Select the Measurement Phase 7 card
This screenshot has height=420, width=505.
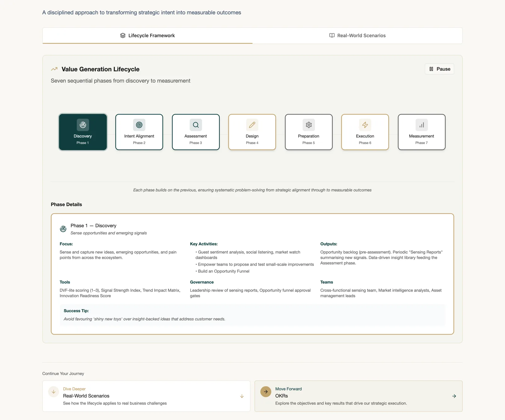(422, 132)
